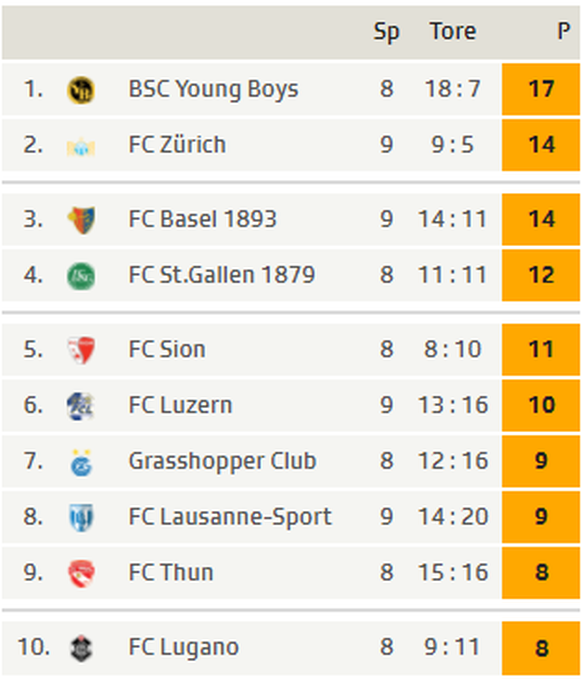Image resolution: width=582 pixels, height=679 pixels.
Task: Click the BSC Young Boys club crest
Action: point(81,90)
